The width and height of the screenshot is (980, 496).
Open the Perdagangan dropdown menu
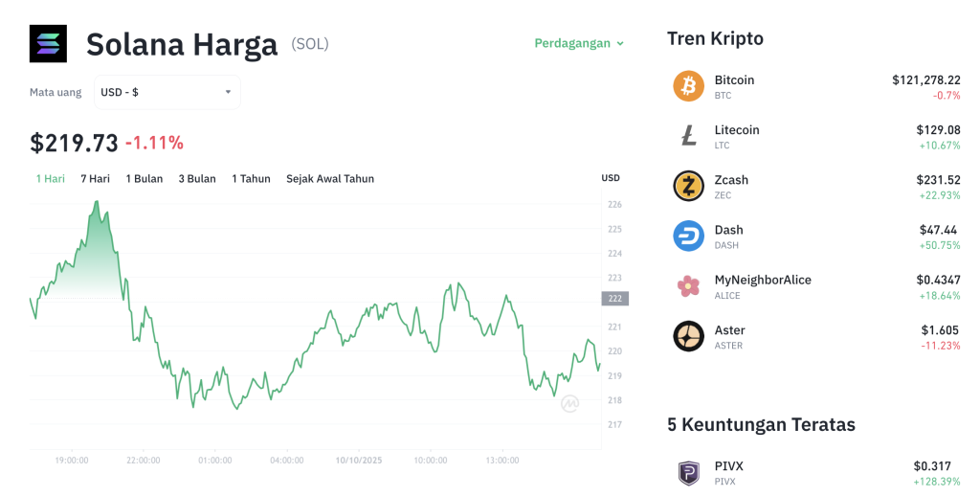coord(579,43)
